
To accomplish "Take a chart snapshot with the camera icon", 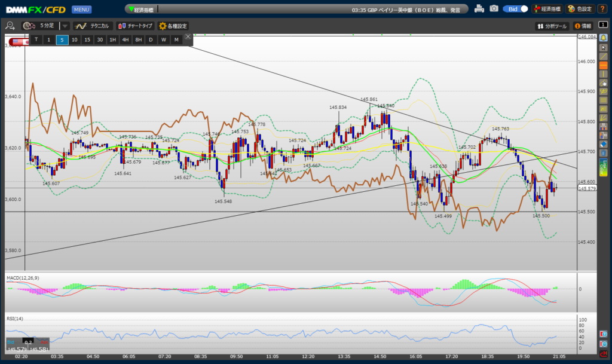I will point(494,9).
